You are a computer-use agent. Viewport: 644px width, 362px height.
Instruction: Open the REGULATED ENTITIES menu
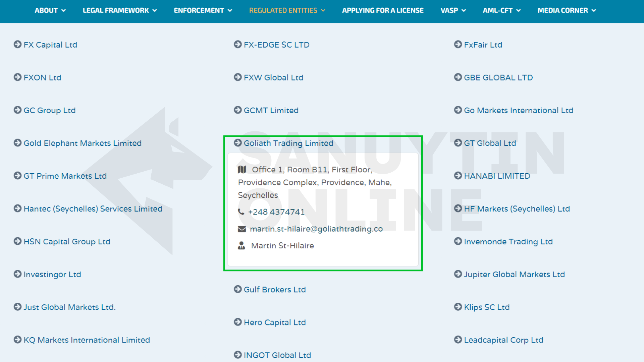coord(283,10)
